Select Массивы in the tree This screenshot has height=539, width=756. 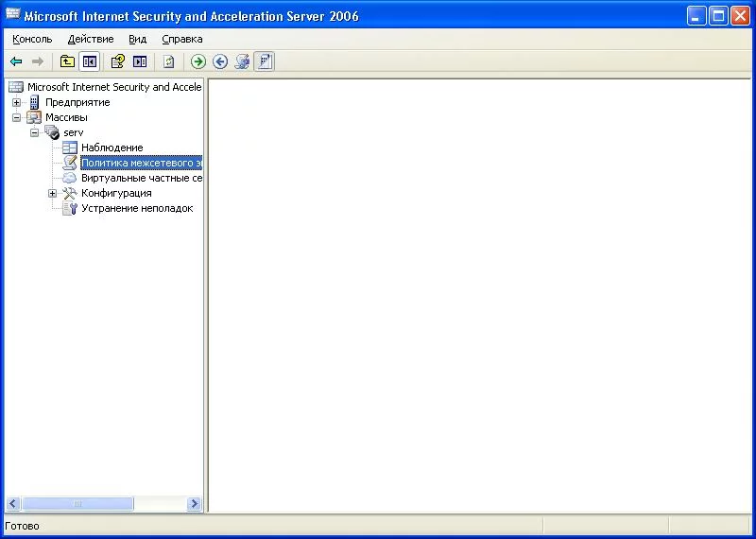pyautogui.click(x=66, y=117)
